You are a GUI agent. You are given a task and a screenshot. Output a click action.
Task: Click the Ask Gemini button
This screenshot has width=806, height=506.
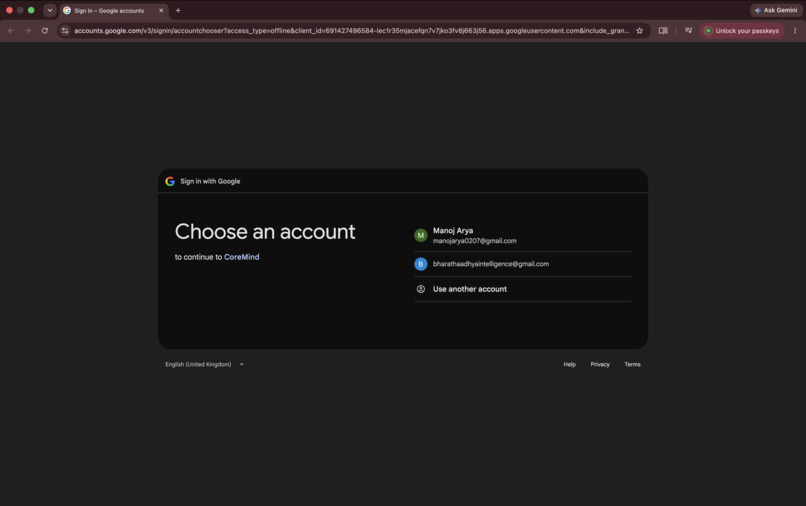pos(776,10)
